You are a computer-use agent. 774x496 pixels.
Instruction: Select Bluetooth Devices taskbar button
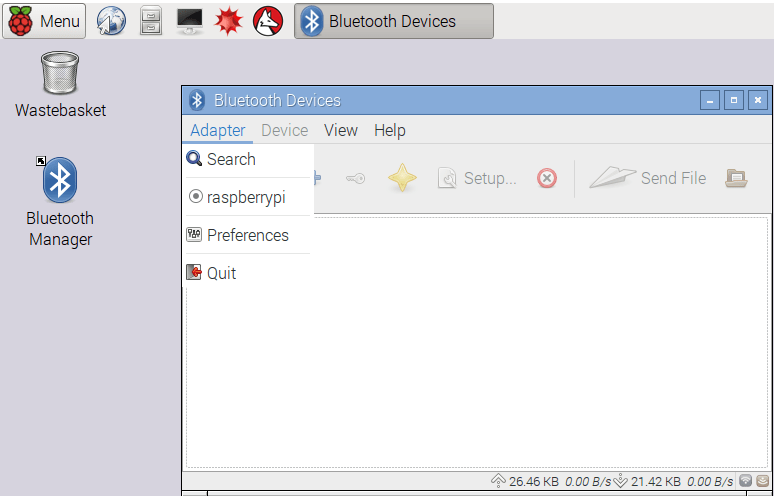393,21
